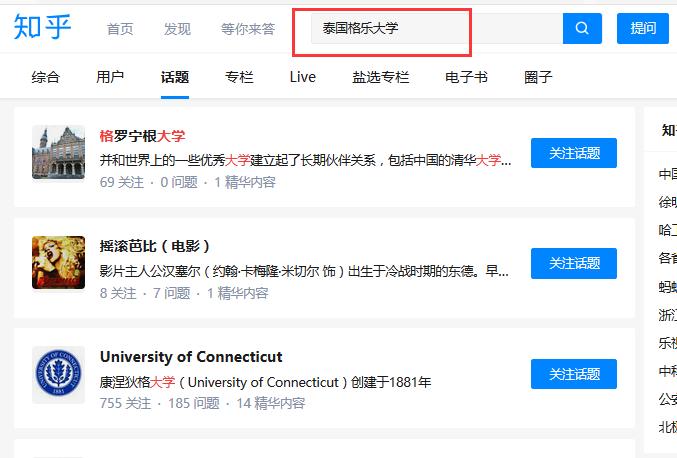Image resolution: width=677 pixels, height=458 pixels.
Task: Click the 755 关注 · 185 问题 stats text
Action: [x=202, y=403]
